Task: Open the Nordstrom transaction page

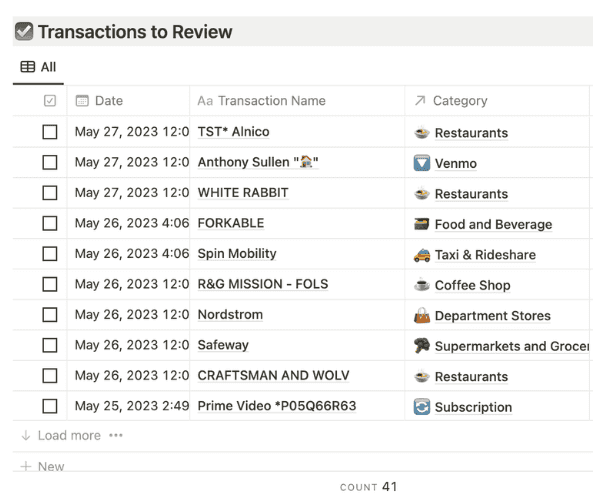Action: click(x=230, y=314)
